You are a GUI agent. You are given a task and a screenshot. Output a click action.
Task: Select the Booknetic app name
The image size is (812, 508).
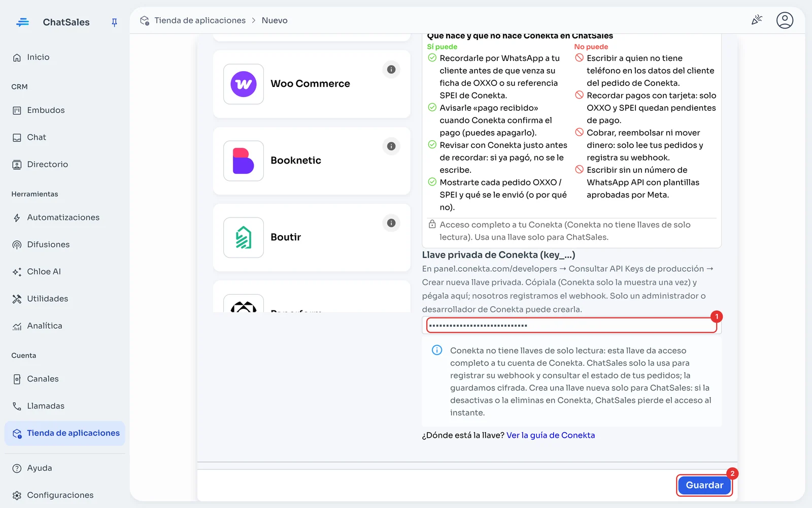click(x=296, y=161)
